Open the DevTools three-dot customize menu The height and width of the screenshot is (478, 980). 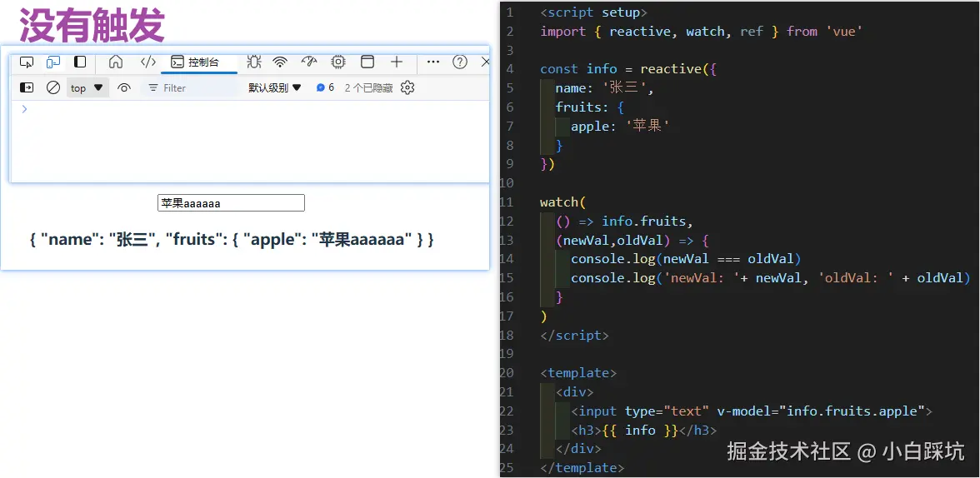(x=433, y=62)
